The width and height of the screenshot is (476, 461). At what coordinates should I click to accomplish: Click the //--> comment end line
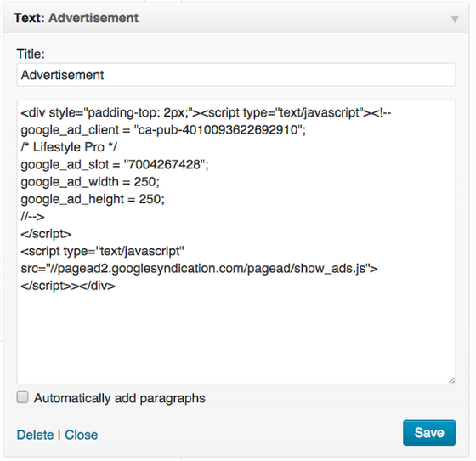click(32, 217)
